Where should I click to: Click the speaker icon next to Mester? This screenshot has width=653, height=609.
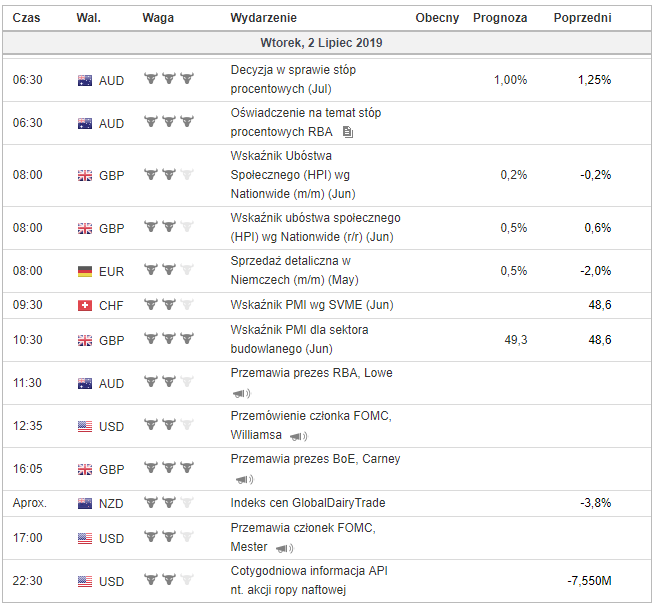click(x=284, y=548)
